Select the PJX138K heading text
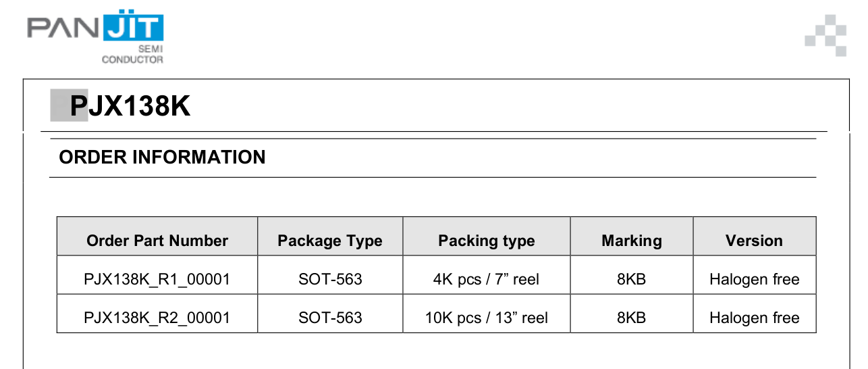 tap(130, 106)
